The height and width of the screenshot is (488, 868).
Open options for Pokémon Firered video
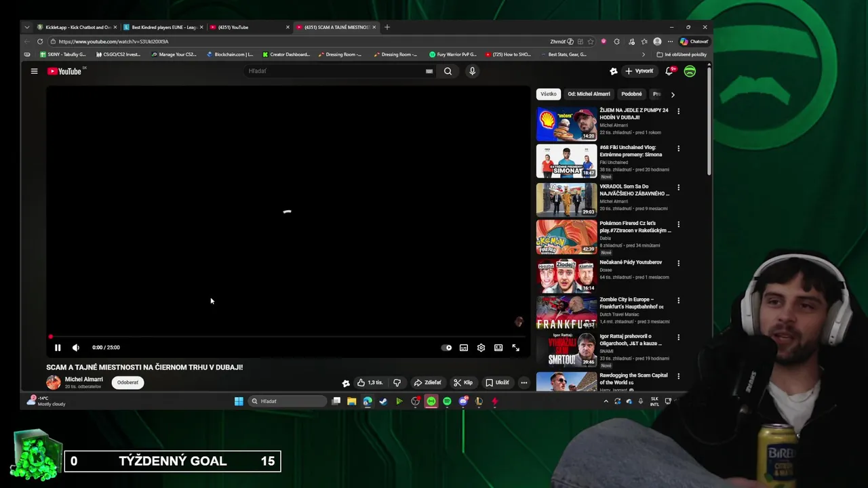tap(678, 224)
